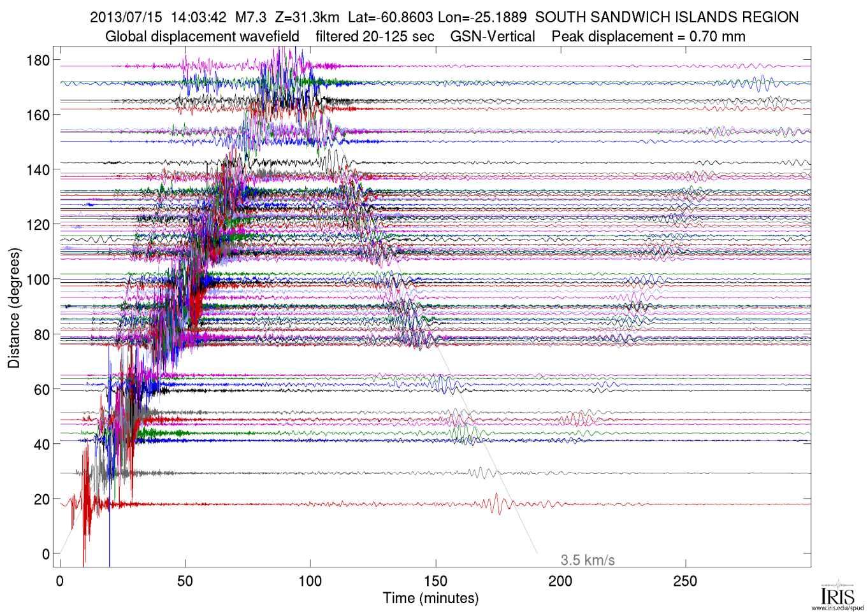Select the Time (minutes) axis label
The width and height of the screenshot is (868, 612).
click(430, 598)
